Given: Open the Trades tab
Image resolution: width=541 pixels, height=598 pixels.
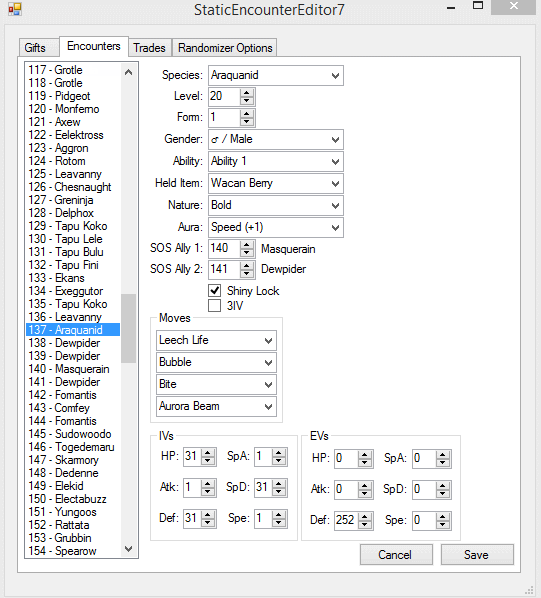Looking at the screenshot, I should (149, 48).
